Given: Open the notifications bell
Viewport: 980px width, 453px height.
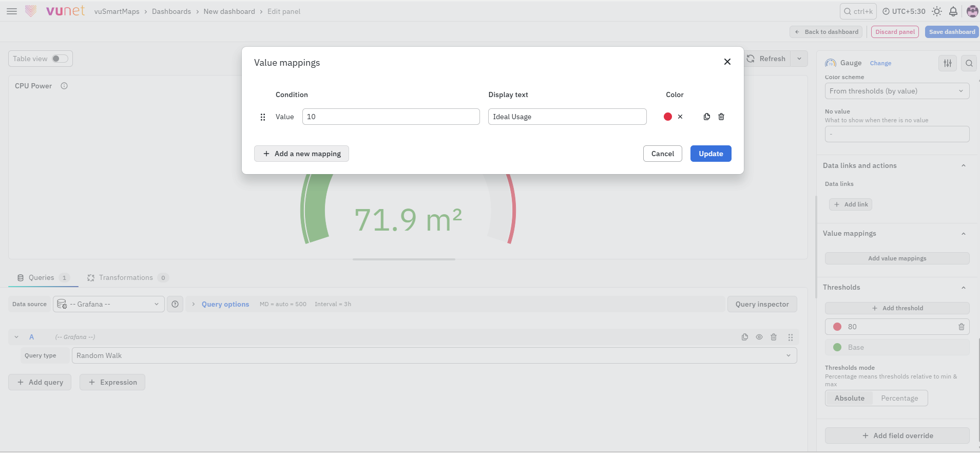Looking at the screenshot, I should pos(953,11).
